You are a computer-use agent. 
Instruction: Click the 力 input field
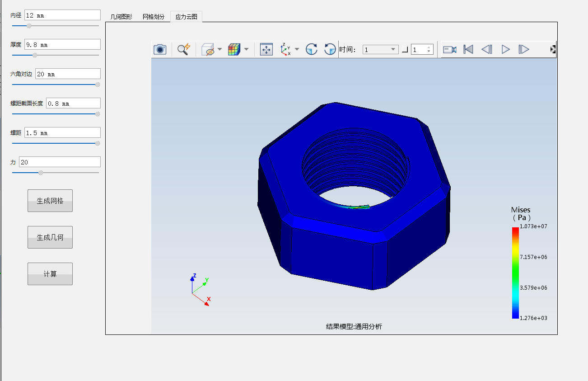60,162
